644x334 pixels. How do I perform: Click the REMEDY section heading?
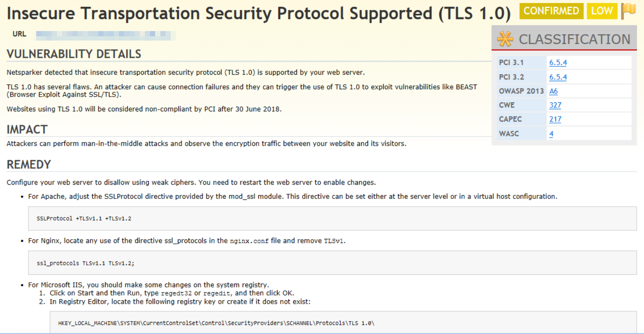tap(29, 164)
